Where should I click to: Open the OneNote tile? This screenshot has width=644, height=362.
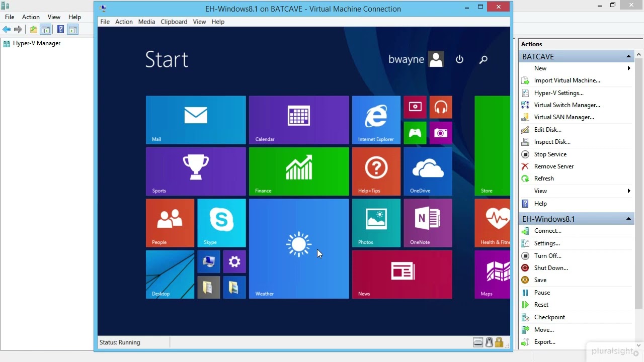[x=428, y=223]
